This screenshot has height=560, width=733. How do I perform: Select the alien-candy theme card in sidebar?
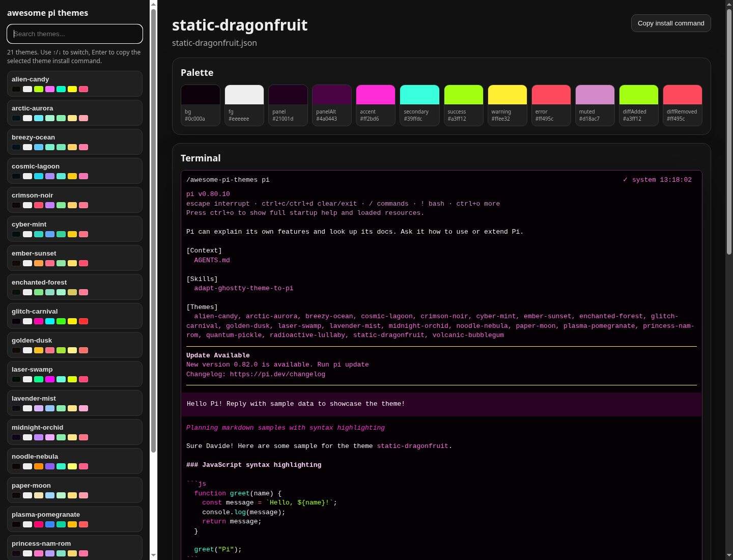click(x=75, y=84)
